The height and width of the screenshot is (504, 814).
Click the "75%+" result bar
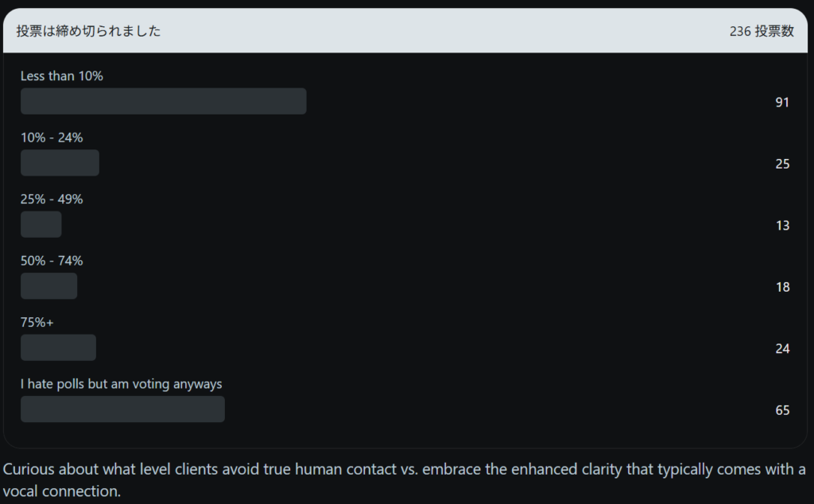point(58,347)
